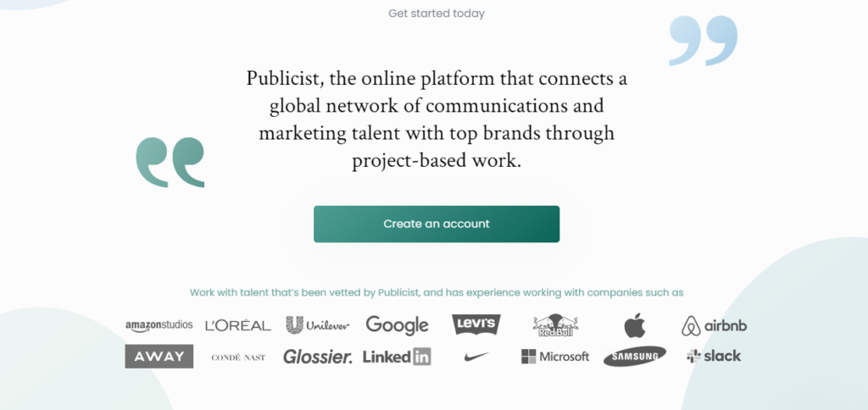Screen dimensions: 868x410
Task: Select the Unilever logo
Action: tap(318, 324)
